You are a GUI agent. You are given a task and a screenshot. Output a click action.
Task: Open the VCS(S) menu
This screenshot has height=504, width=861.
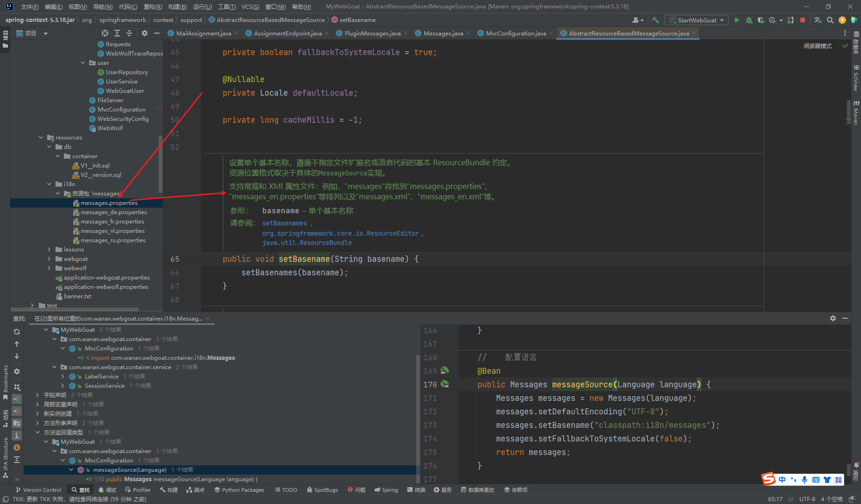click(250, 7)
